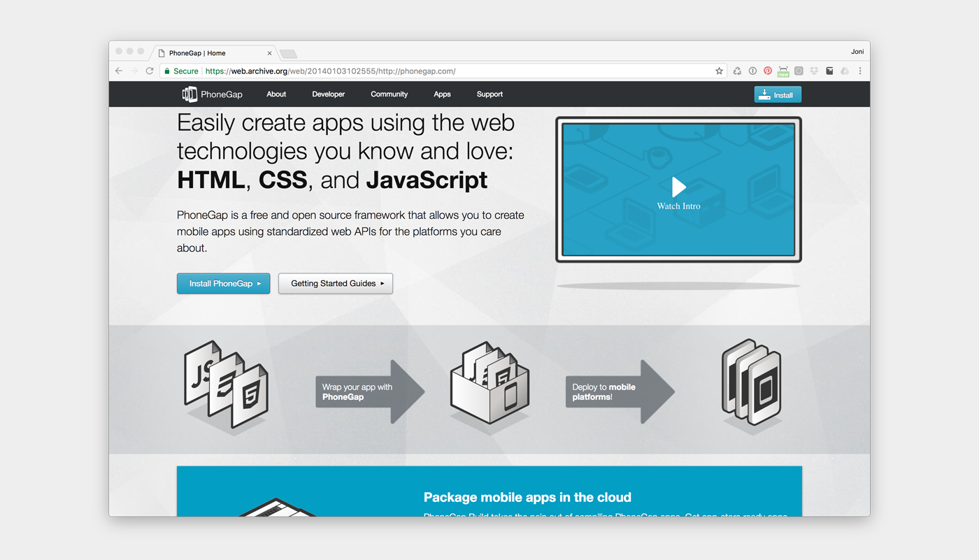Open the Apps nav item
The image size is (979, 560).
(x=442, y=94)
